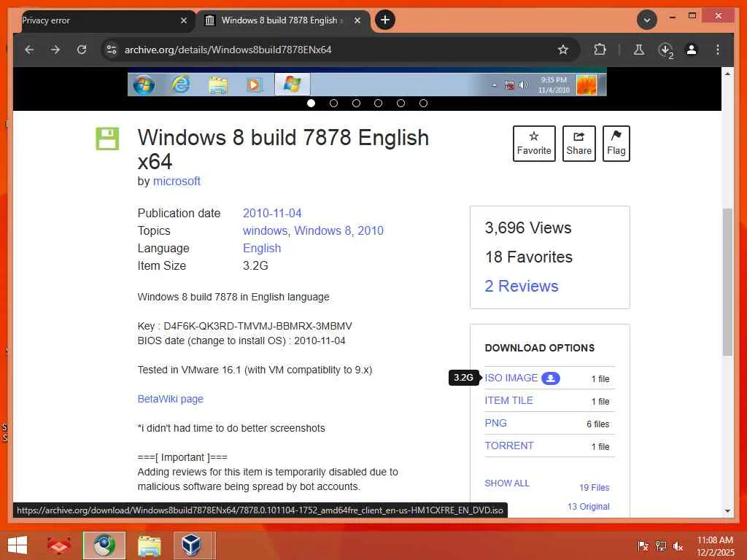The height and width of the screenshot is (560, 747).
Task: Show browser downloads icon
Action: pos(665,50)
